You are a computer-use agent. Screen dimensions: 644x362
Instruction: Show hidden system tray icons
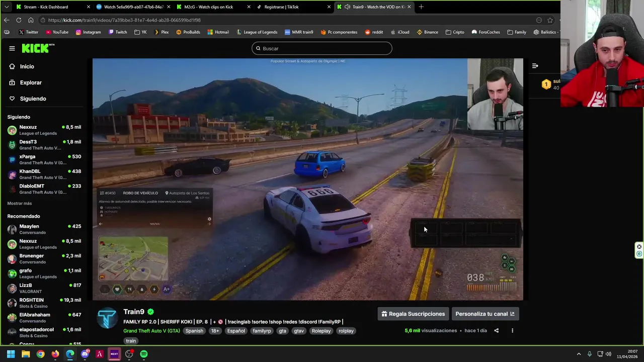coord(579,354)
